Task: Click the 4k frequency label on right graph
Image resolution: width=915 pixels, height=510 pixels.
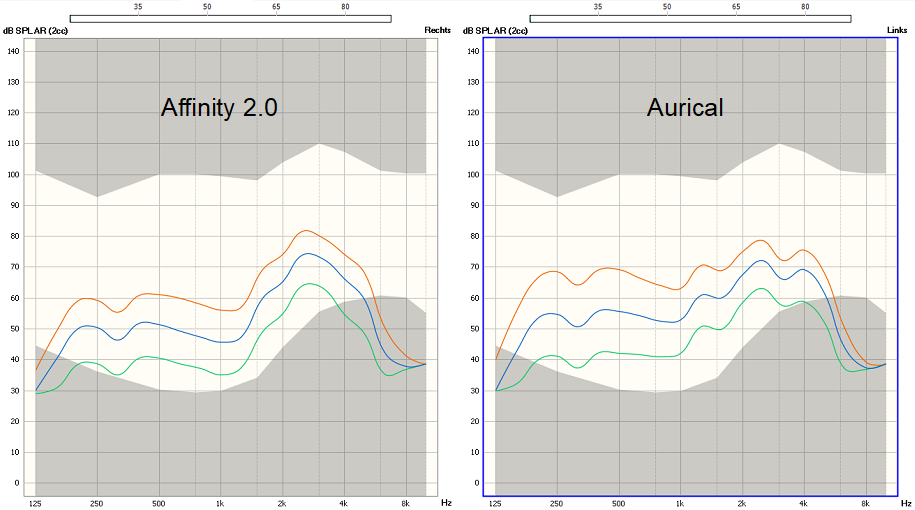Action: (x=803, y=504)
